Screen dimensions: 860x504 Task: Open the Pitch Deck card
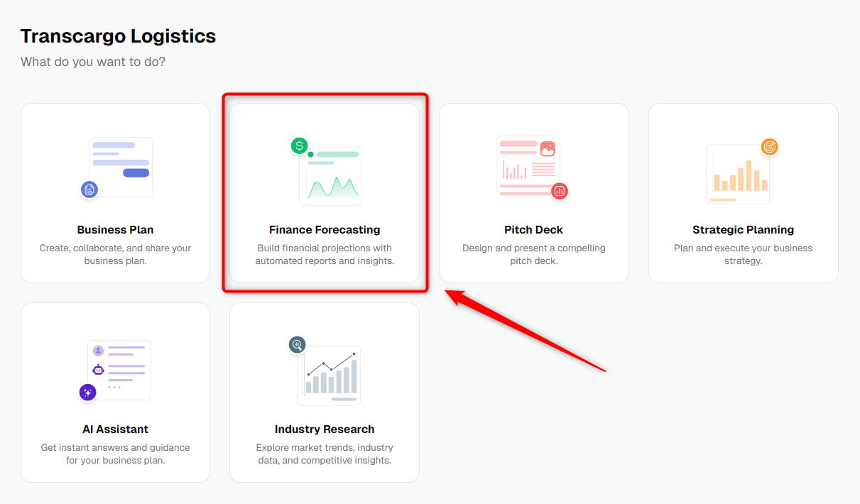pos(534,193)
